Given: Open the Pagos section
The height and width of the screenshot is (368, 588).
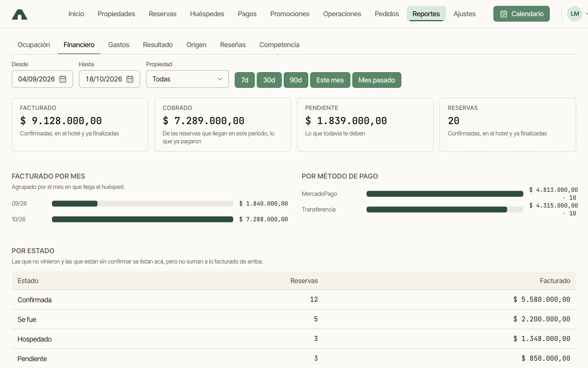Looking at the screenshot, I should 247,14.
